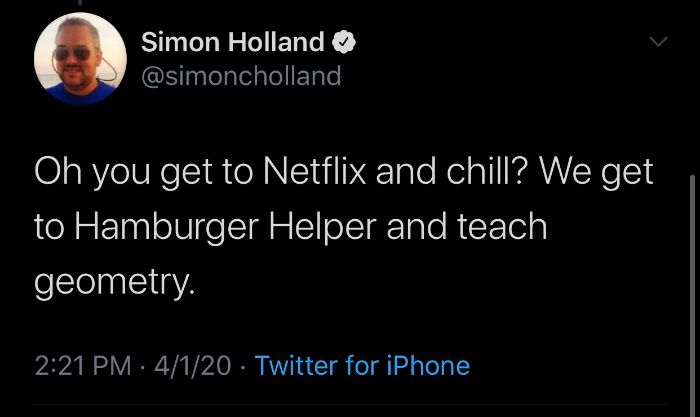Click the 2:21 PM timestamp
Image resolution: width=700 pixels, height=417 pixels.
83,366
